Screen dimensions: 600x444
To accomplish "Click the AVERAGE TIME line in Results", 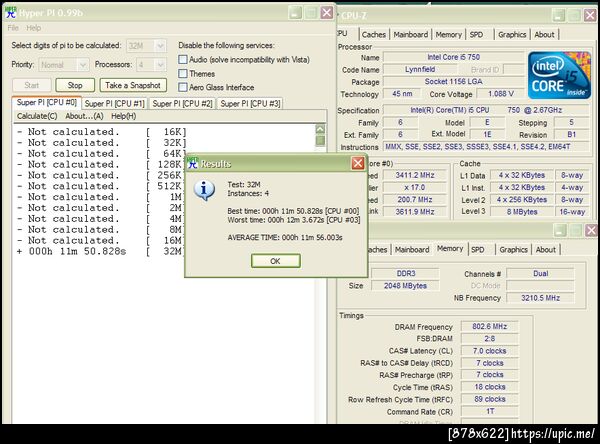I will pos(285,238).
